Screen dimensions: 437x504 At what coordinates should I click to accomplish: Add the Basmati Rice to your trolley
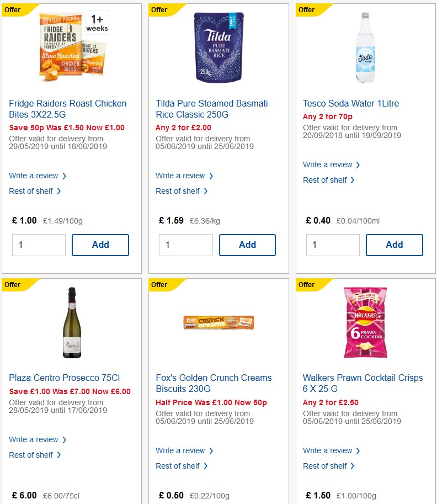pyautogui.click(x=247, y=245)
